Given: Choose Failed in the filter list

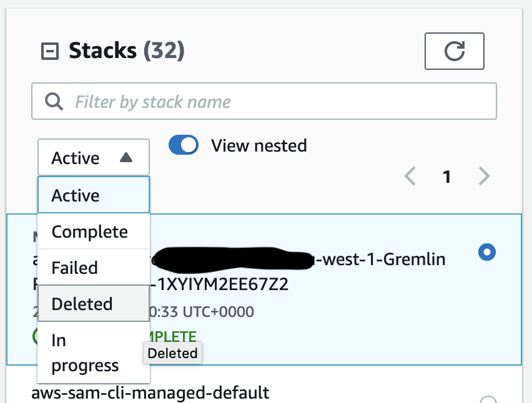Looking at the screenshot, I should [x=94, y=268].
